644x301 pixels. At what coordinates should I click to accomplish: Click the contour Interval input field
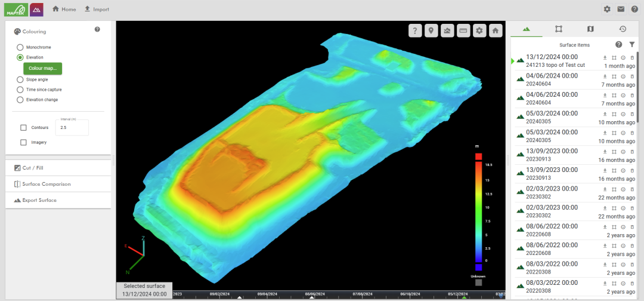tap(72, 128)
